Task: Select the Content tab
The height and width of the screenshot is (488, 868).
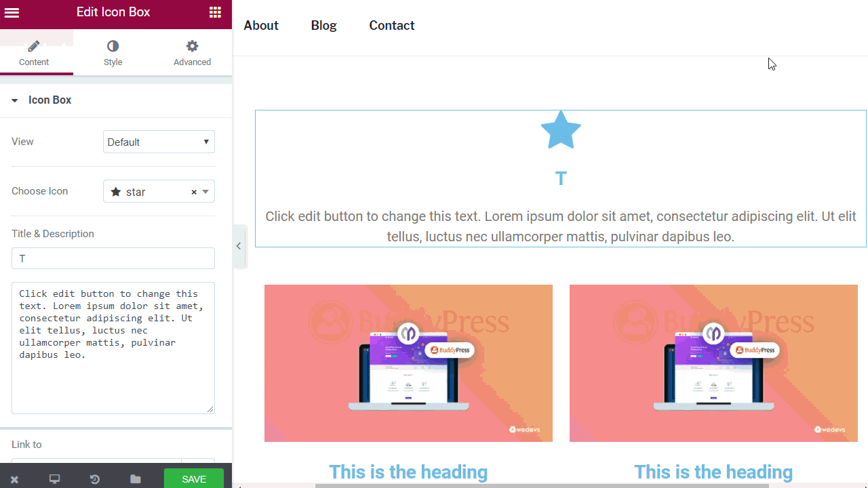Action: click(x=34, y=54)
